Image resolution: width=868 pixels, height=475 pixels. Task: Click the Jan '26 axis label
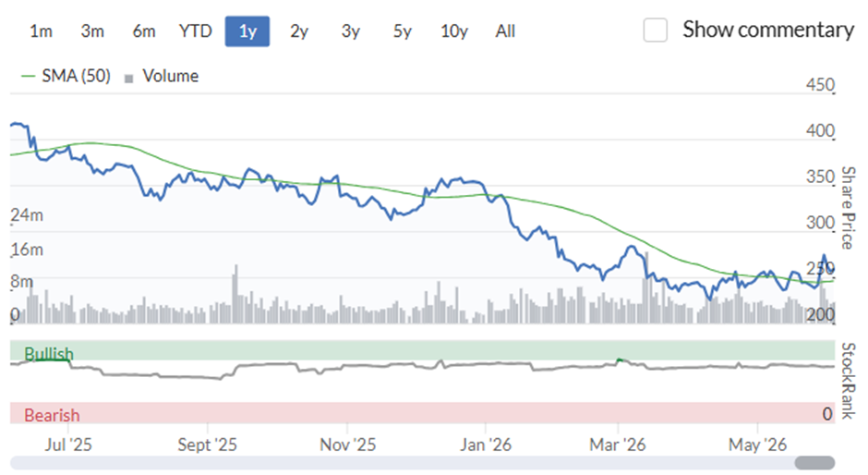click(486, 445)
